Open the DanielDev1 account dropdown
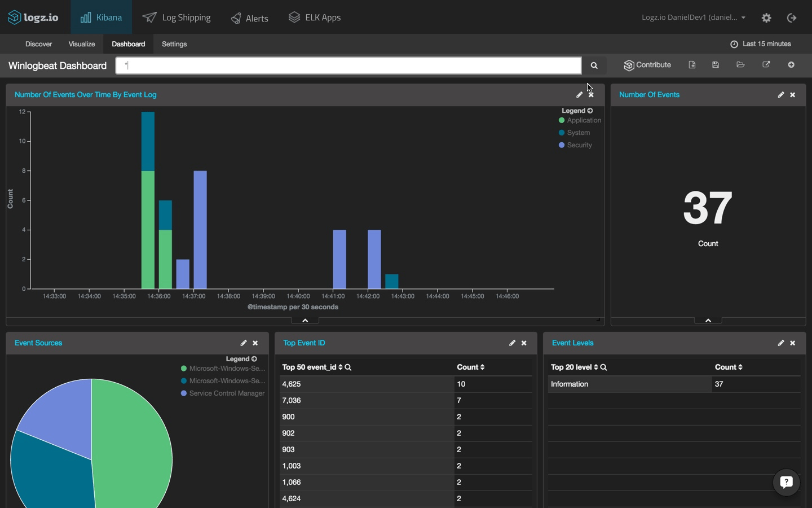This screenshot has width=812, height=508. pos(694,17)
